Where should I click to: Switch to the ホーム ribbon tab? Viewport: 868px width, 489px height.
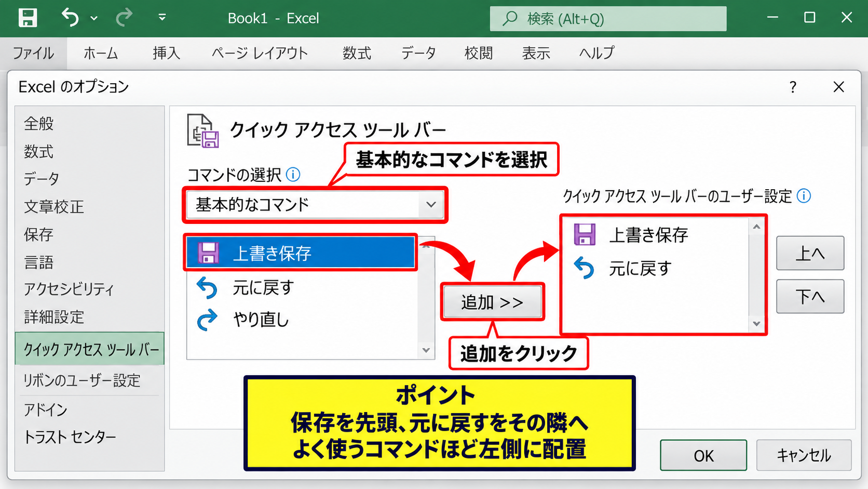[x=101, y=53]
